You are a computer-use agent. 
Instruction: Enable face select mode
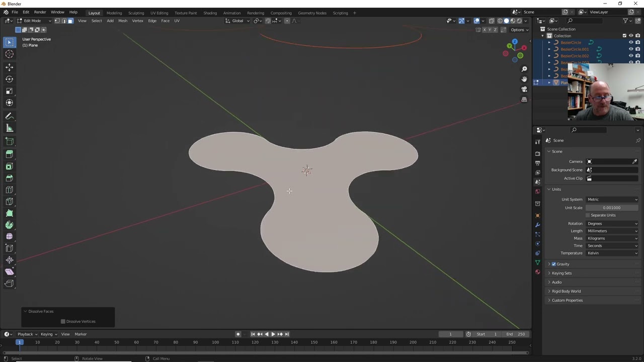[70, 21]
